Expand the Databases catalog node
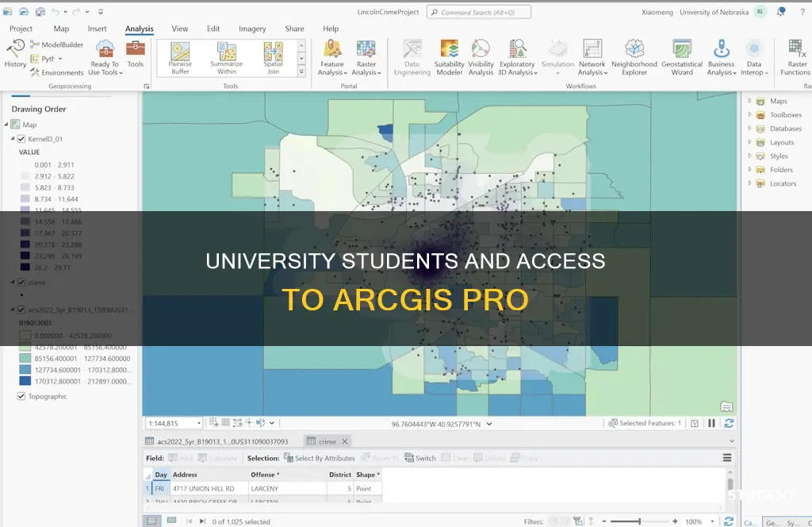Image resolution: width=812 pixels, height=527 pixels. [750, 128]
